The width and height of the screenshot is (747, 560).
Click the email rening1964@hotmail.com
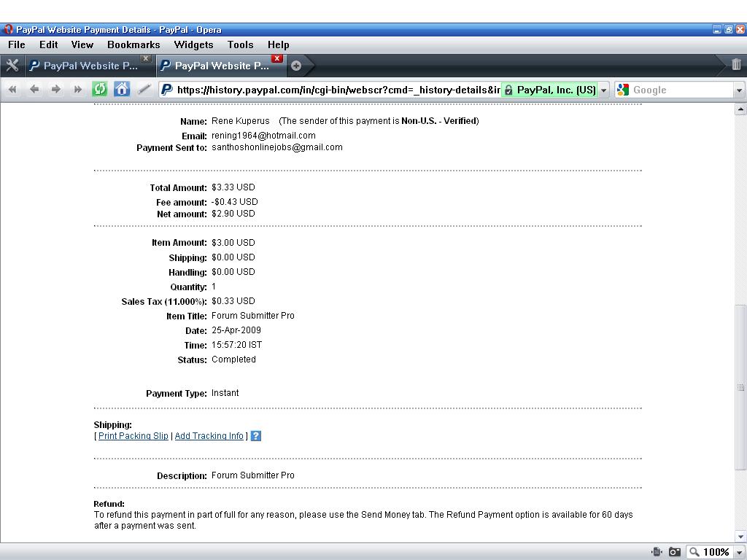pos(263,136)
